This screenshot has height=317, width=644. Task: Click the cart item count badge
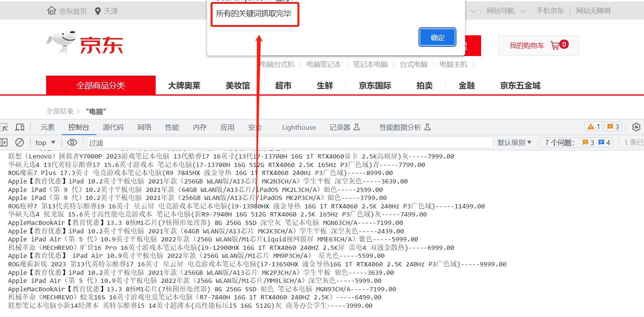[564, 44]
